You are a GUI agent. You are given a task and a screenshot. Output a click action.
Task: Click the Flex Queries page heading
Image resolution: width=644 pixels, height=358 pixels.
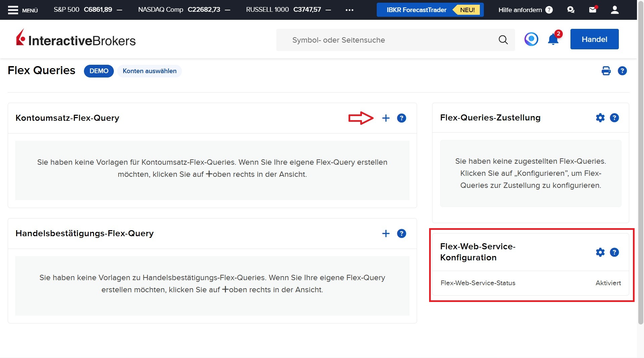41,70
